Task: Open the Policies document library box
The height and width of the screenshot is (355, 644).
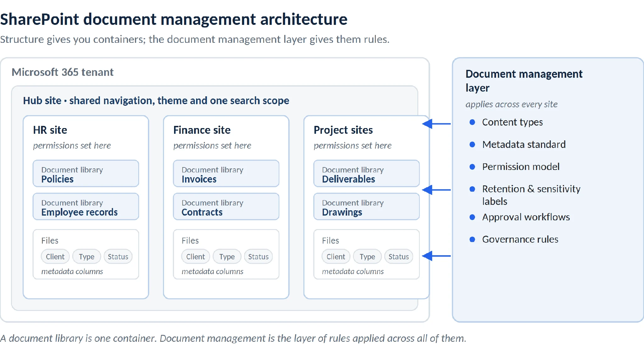Action: [x=86, y=173]
